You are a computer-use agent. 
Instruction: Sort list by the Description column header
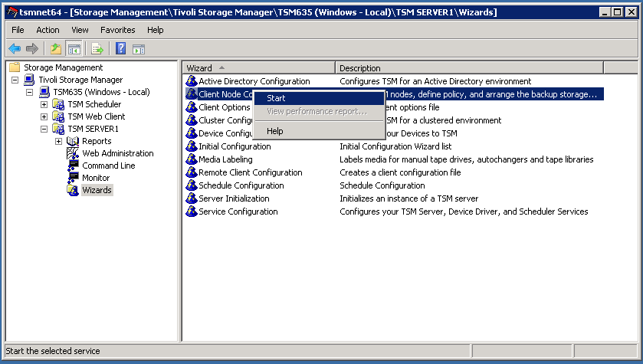click(x=470, y=68)
